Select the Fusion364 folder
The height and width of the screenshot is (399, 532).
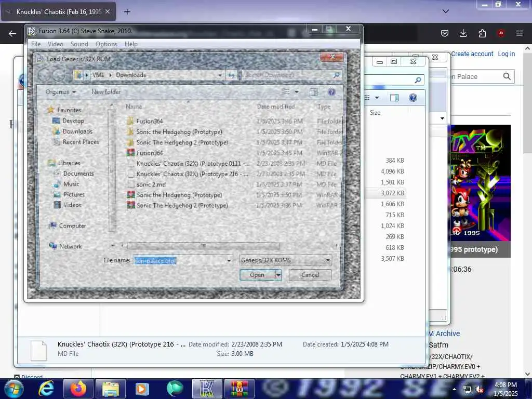pos(145,121)
